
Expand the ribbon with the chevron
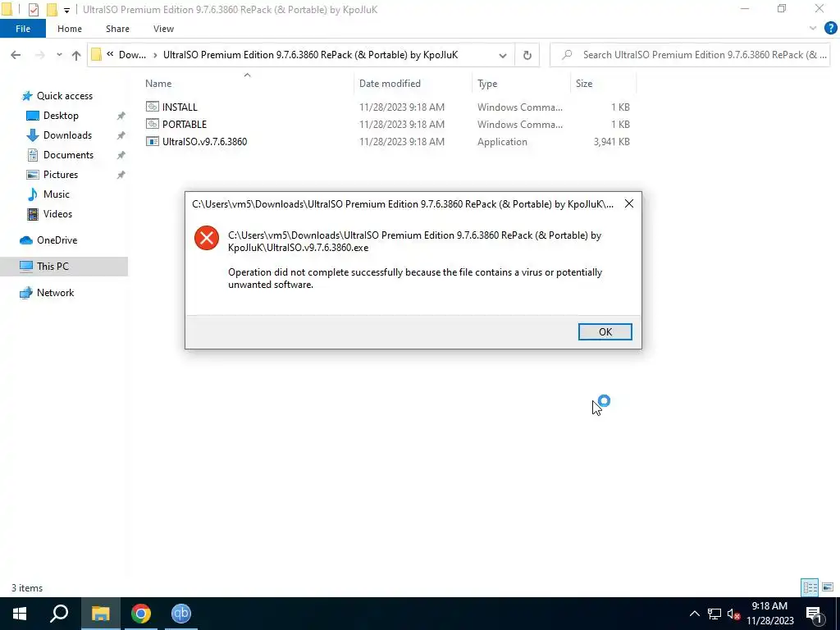(813, 29)
